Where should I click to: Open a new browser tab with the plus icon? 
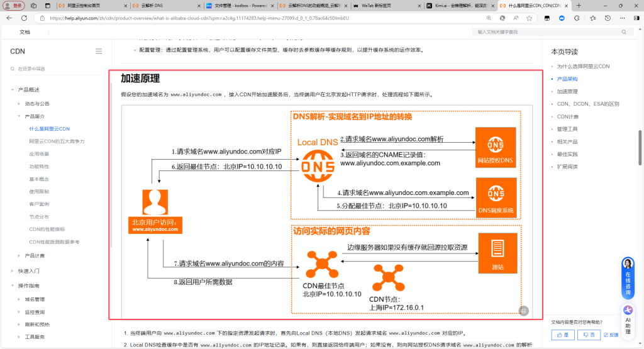pos(579,5)
